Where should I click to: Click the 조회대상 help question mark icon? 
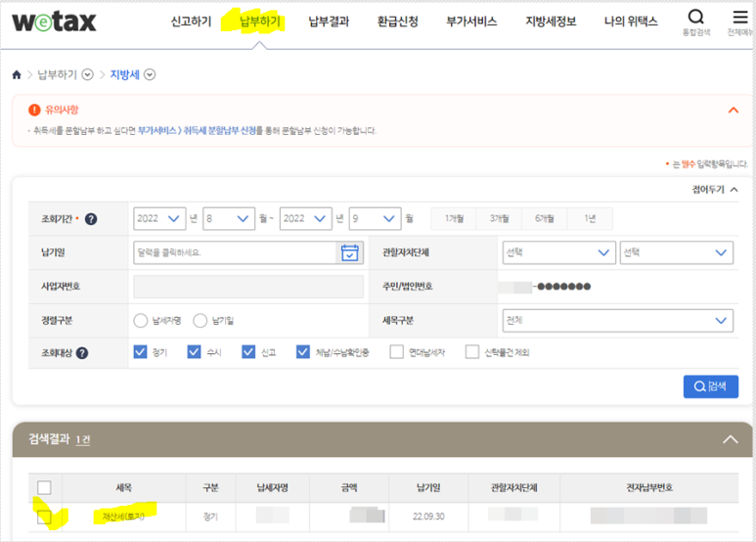coord(82,352)
